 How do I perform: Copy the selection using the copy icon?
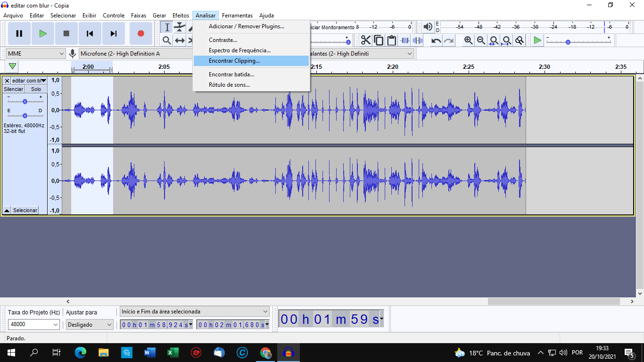tap(379, 41)
